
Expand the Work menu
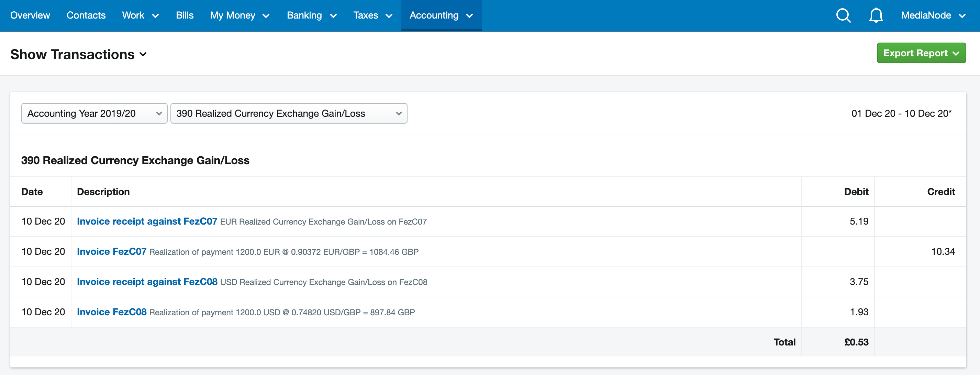[x=141, y=15]
